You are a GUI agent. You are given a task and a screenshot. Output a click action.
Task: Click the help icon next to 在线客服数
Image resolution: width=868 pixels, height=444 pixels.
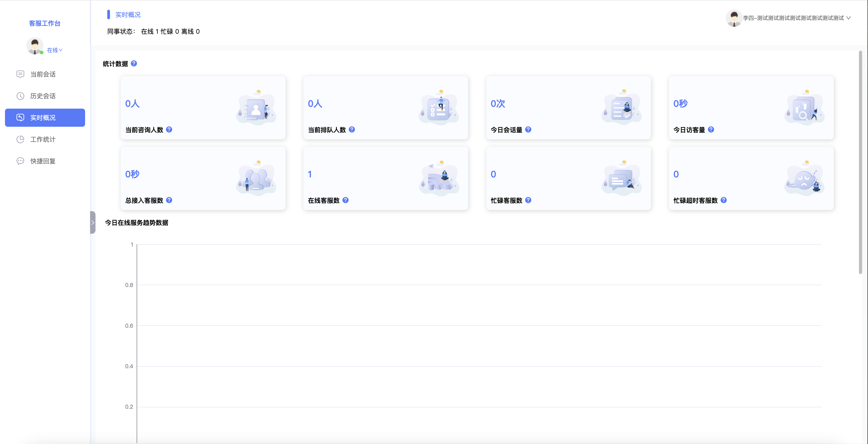[x=345, y=200]
